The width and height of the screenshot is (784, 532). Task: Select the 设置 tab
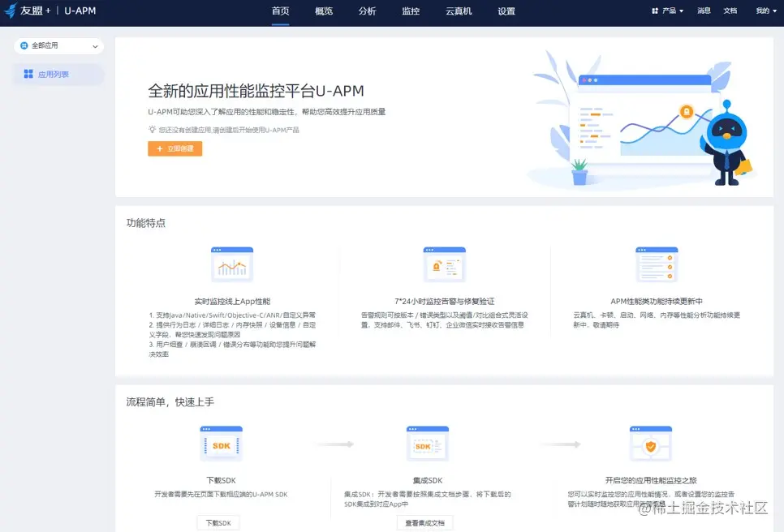click(x=506, y=11)
